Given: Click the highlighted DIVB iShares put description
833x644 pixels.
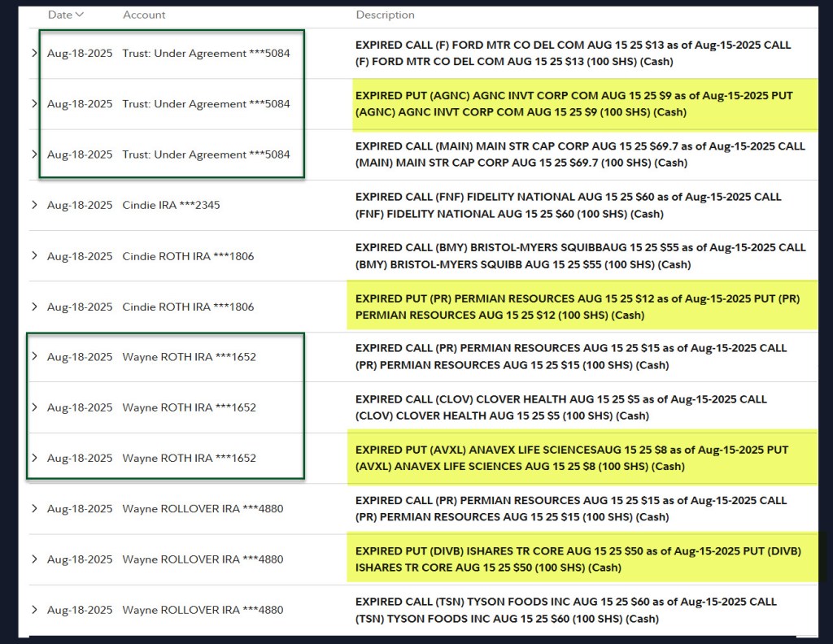Looking at the screenshot, I should tap(578, 559).
